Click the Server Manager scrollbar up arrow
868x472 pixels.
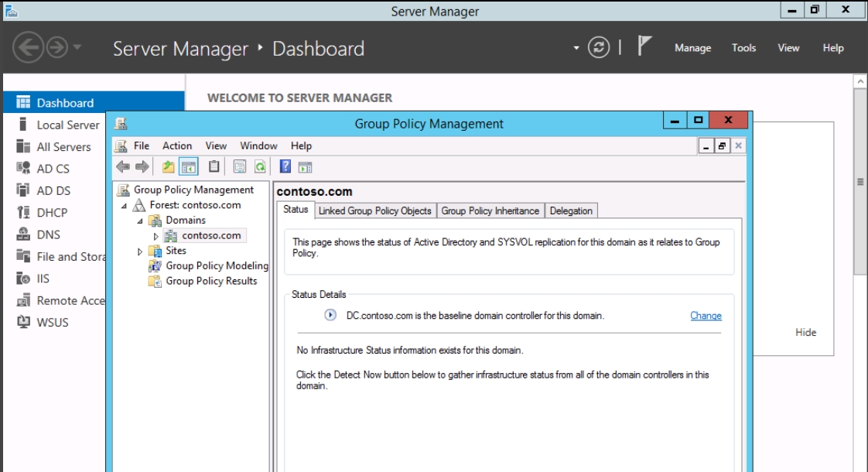tap(860, 81)
